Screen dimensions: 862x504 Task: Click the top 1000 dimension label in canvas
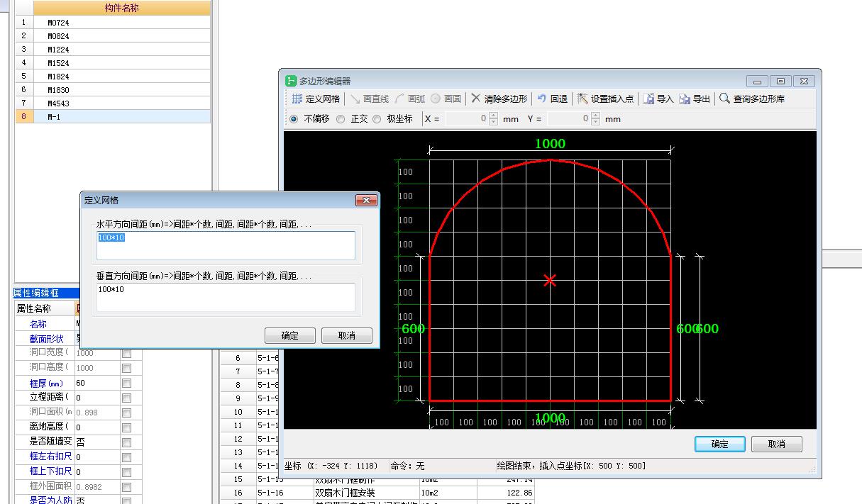(x=550, y=143)
